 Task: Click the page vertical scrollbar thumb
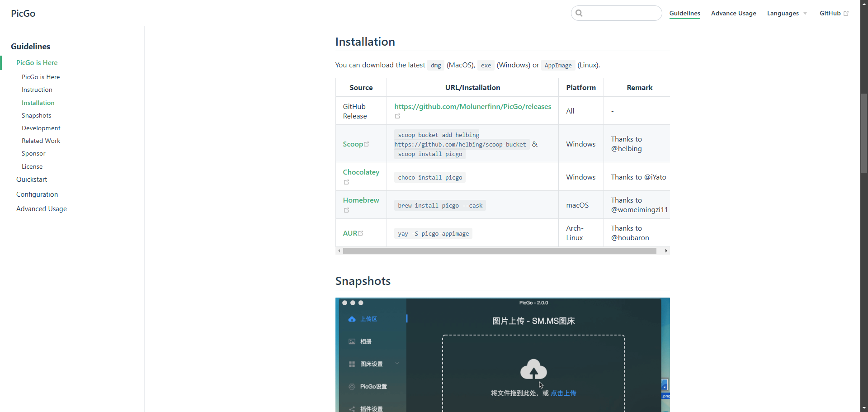tap(864, 133)
